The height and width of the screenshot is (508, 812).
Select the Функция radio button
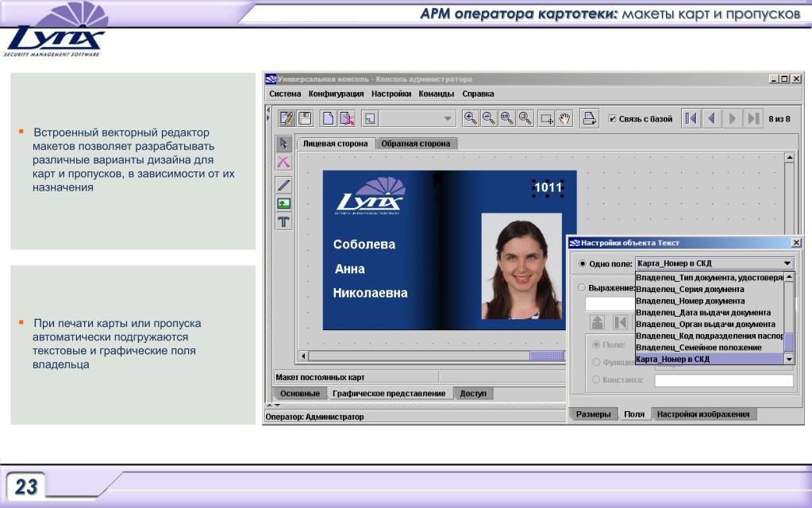596,362
